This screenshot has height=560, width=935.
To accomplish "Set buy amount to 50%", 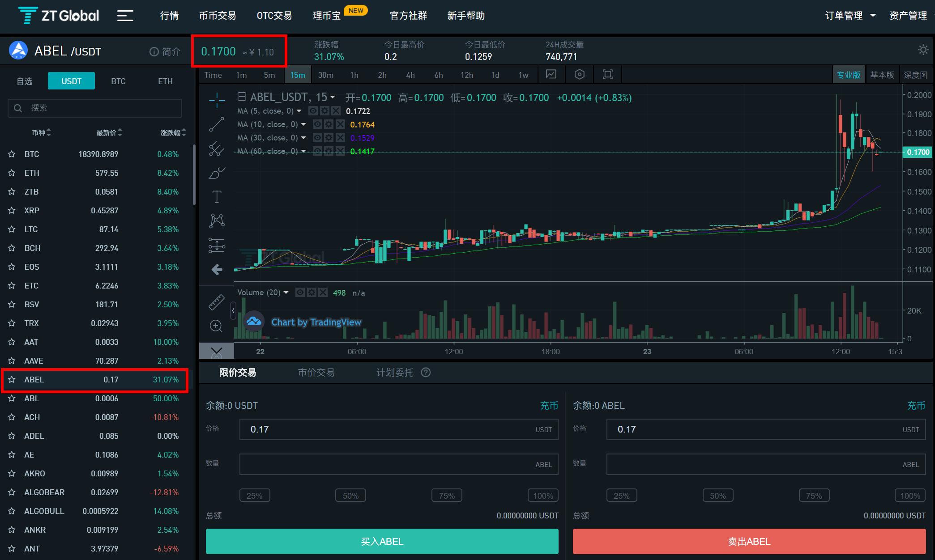I will pos(350,496).
